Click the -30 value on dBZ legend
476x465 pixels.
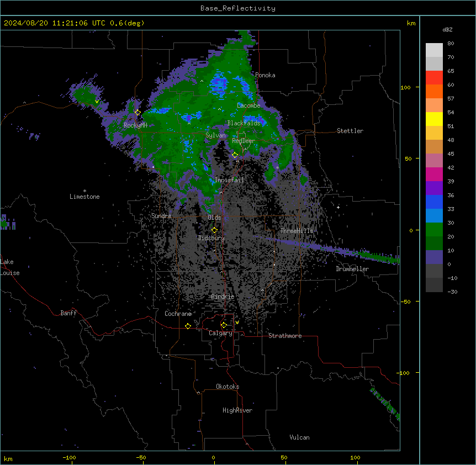click(x=452, y=292)
